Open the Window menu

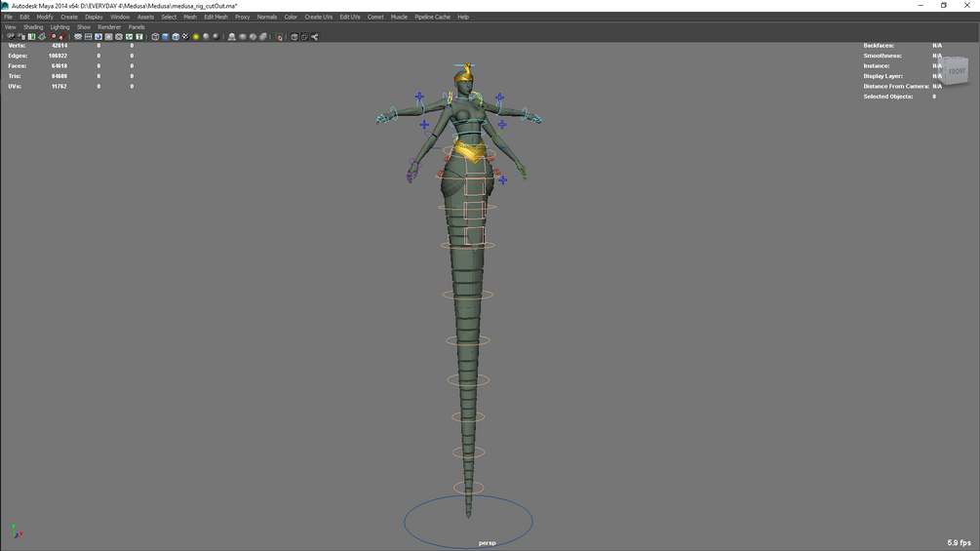point(120,17)
